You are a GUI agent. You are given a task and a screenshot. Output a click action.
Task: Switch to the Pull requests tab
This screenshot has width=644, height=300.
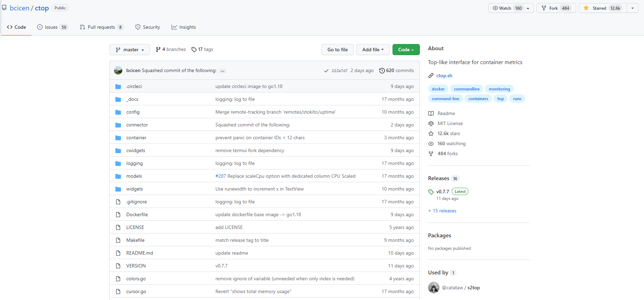102,27
